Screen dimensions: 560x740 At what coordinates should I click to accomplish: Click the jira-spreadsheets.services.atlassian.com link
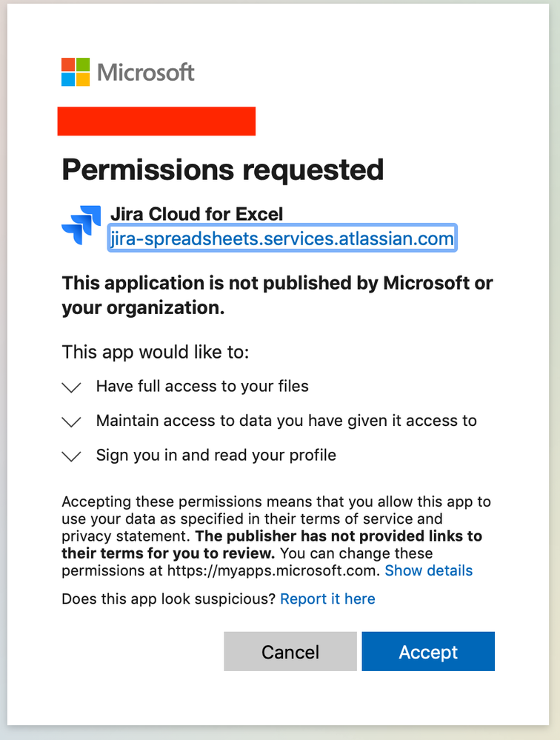point(281,239)
